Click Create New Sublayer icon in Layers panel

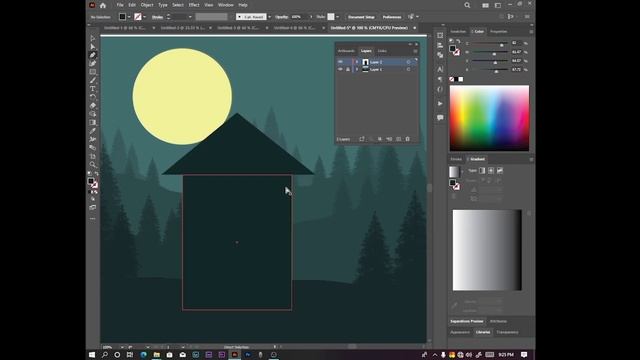[389, 139]
